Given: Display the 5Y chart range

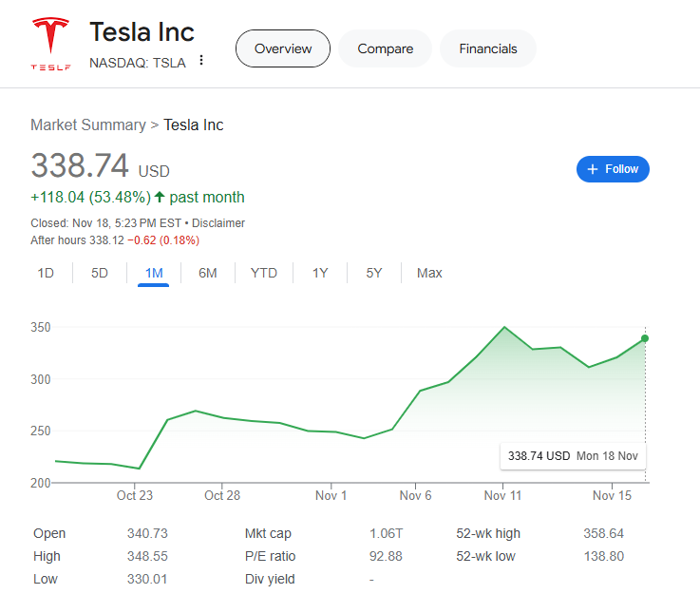Looking at the screenshot, I should tap(374, 273).
